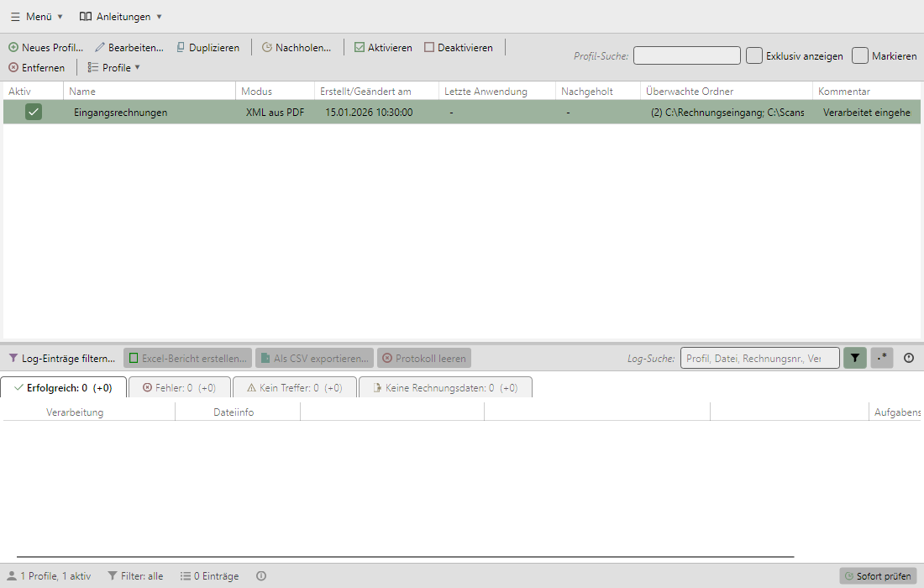Select the Eingangsrechnungen profile name

click(120, 113)
